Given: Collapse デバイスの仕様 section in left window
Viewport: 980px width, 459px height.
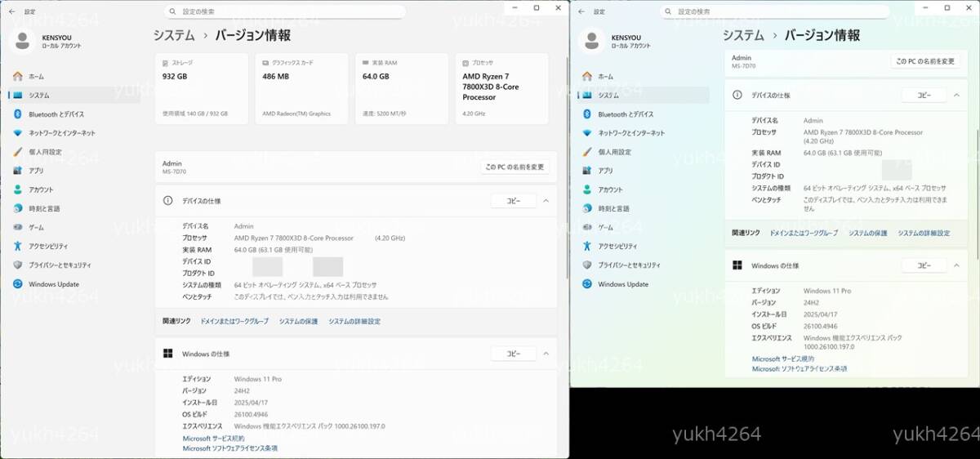Looking at the screenshot, I should click(546, 200).
